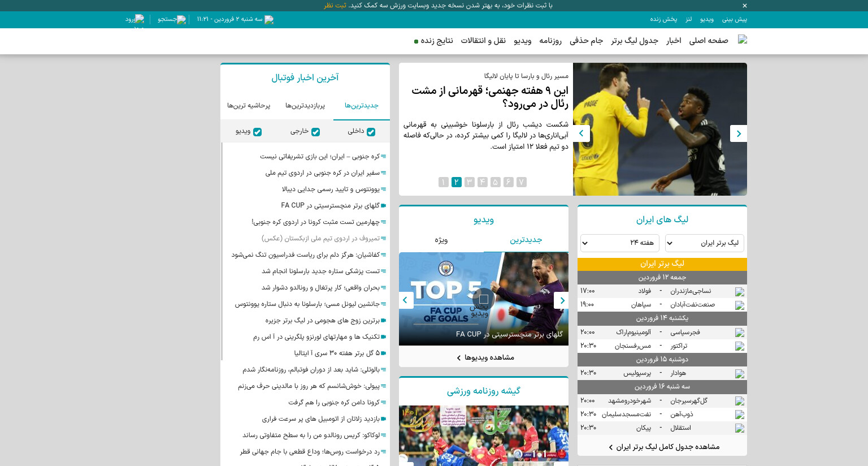Screen dimensions: 868x466
Task: Click هوادار team logo
Action: [740, 374]
